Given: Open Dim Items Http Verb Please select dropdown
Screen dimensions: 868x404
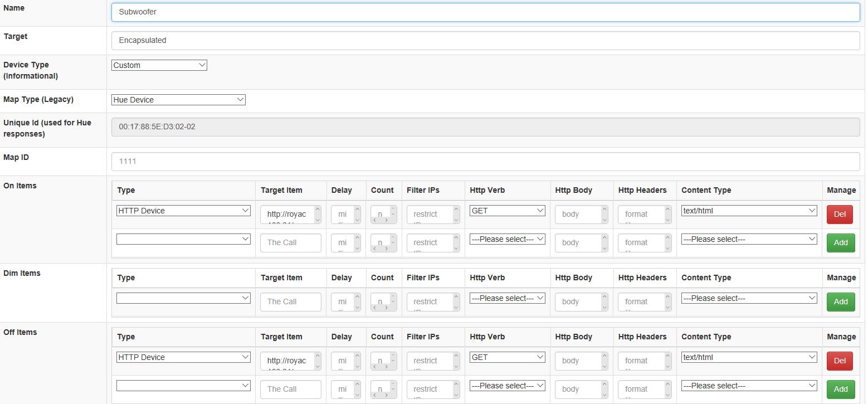Looking at the screenshot, I should [x=507, y=298].
